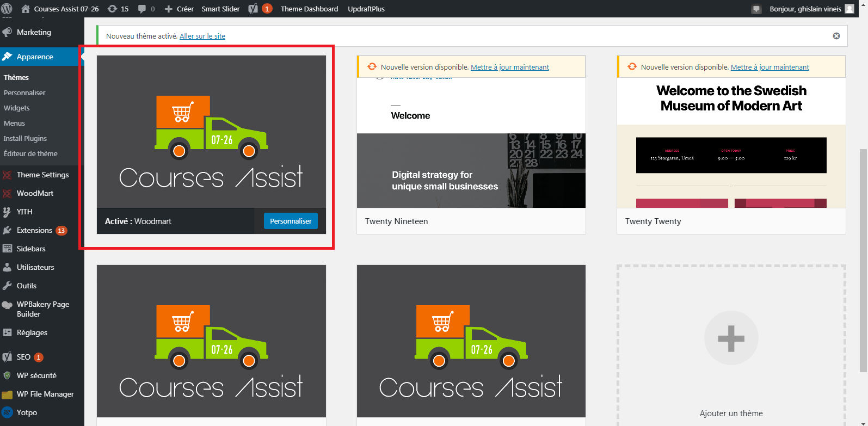Click the SEO notification badge showing 1
868x426 pixels.
39,357
